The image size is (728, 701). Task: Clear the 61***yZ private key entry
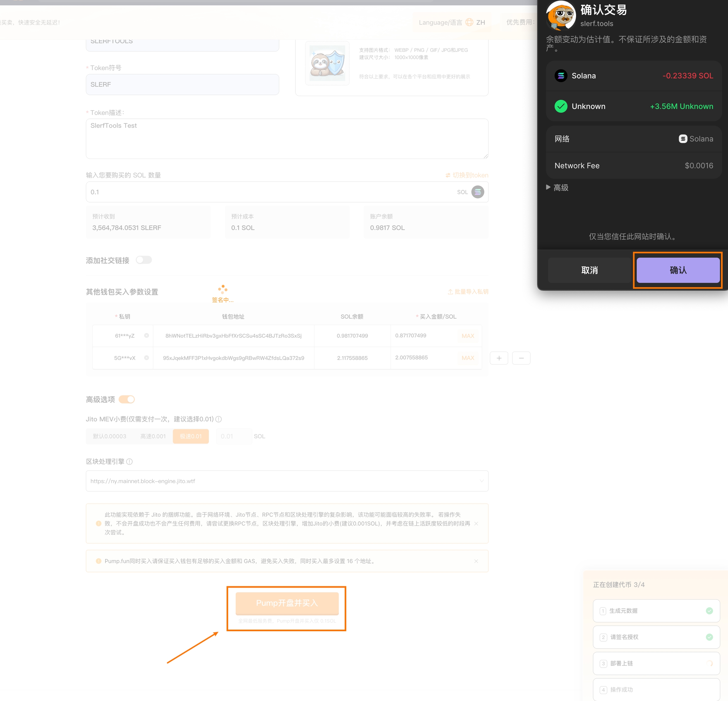pos(147,335)
